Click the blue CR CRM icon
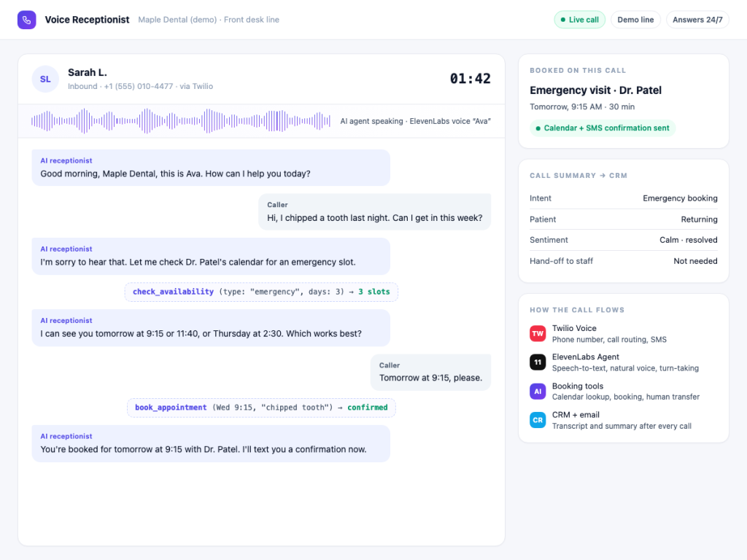Screen dimensions: 747x560 (538, 420)
